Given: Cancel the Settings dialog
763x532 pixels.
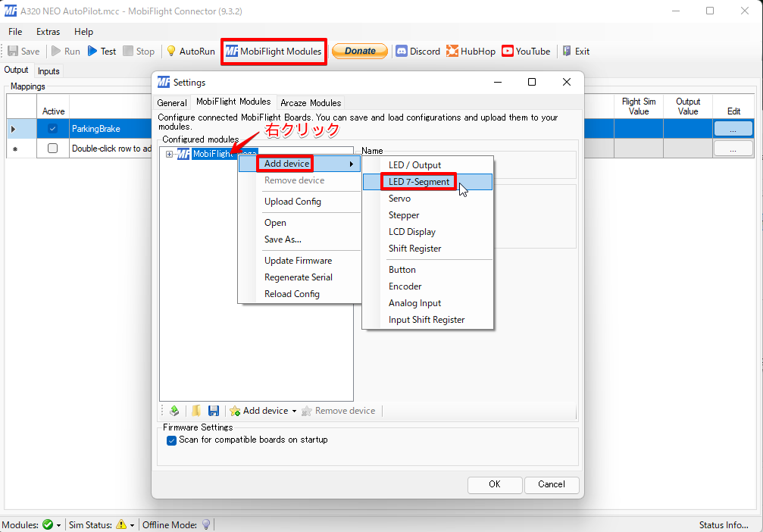Looking at the screenshot, I should [552, 484].
